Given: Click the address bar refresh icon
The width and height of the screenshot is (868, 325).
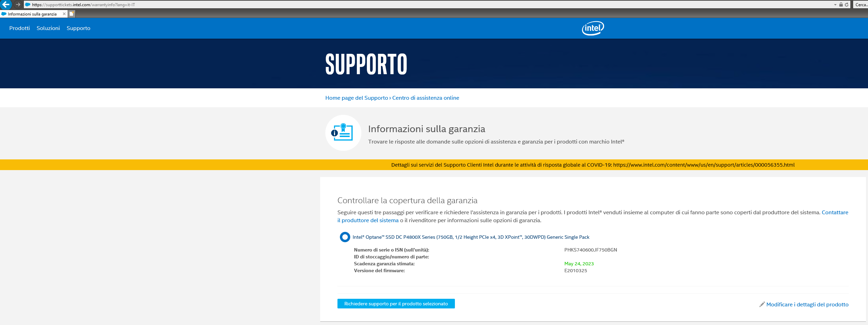Looking at the screenshot, I should click(x=847, y=4).
